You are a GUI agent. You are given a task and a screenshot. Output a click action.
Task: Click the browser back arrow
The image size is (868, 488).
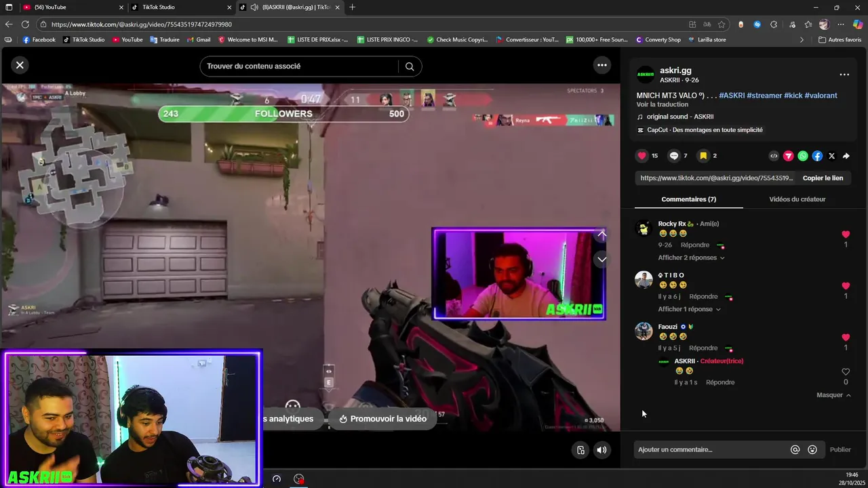point(9,24)
